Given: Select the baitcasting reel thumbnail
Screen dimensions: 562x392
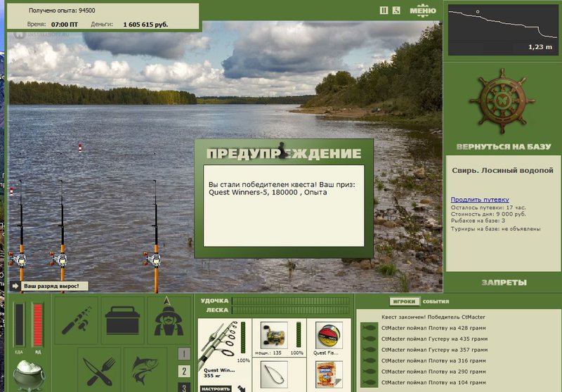Looking at the screenshot, I should pyautogui.click(x=274, y=335).
